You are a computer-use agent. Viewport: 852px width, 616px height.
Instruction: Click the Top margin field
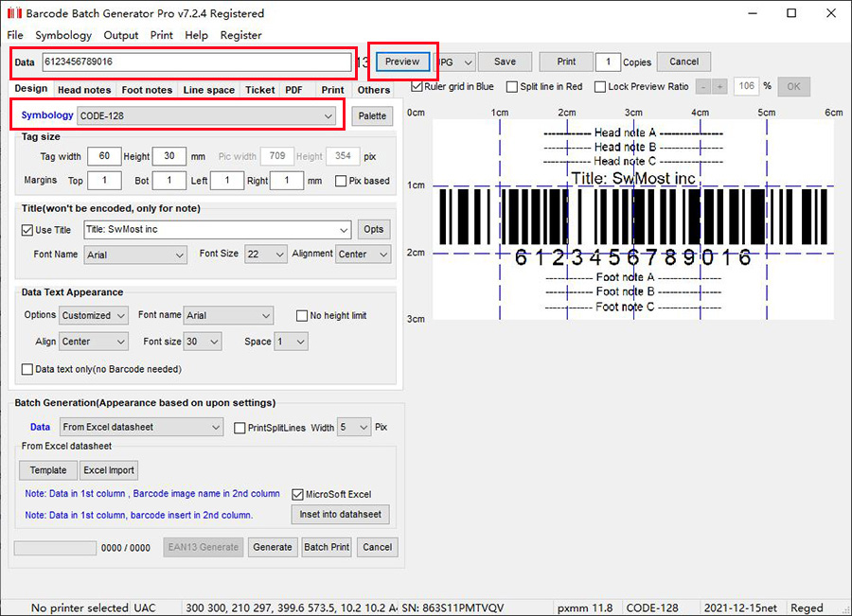(x=104, y=181)
